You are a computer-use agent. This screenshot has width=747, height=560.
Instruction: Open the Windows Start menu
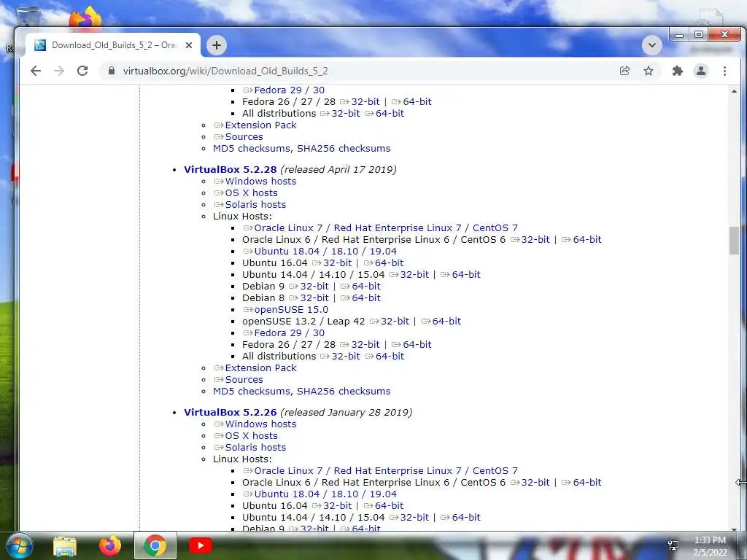[x=18, y=545]
